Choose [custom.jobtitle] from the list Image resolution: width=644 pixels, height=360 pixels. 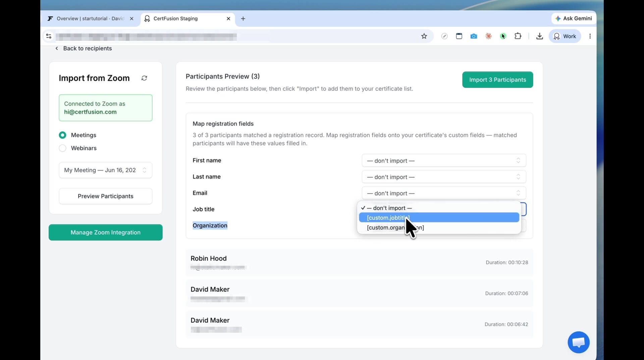coord(439,218)
